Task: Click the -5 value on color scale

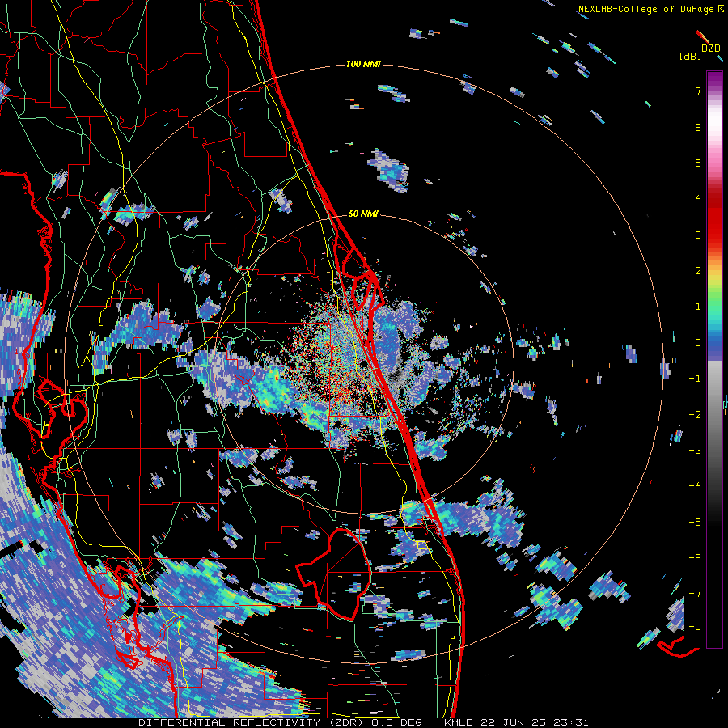Action: pos(695,523)
